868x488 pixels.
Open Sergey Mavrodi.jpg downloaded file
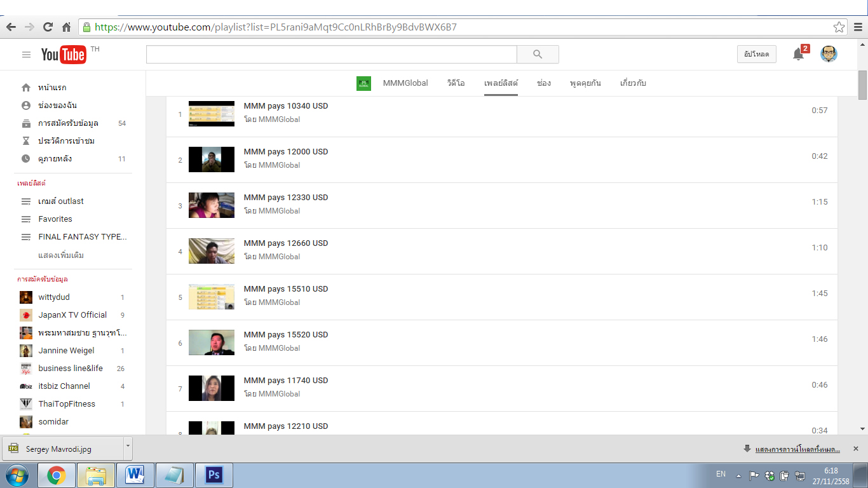62,449
